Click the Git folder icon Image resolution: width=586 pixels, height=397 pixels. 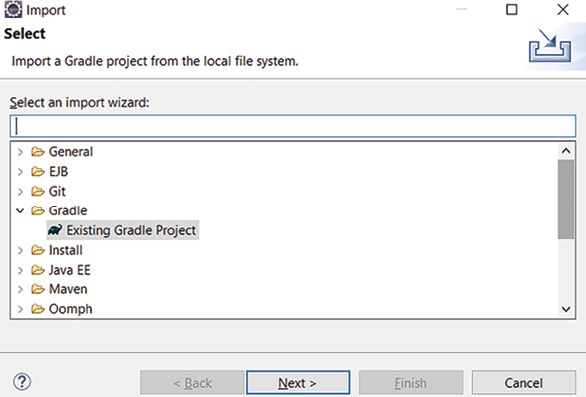tap(38, 191)
